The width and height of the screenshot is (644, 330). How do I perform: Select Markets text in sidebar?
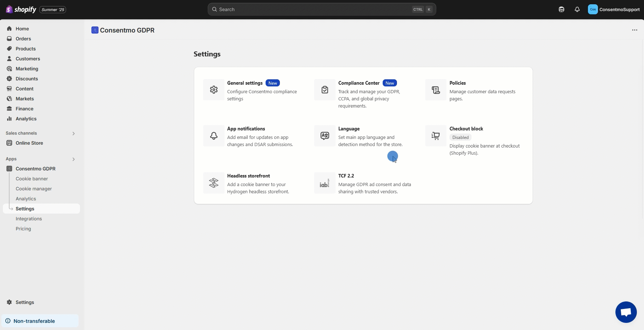click(25, 99)
